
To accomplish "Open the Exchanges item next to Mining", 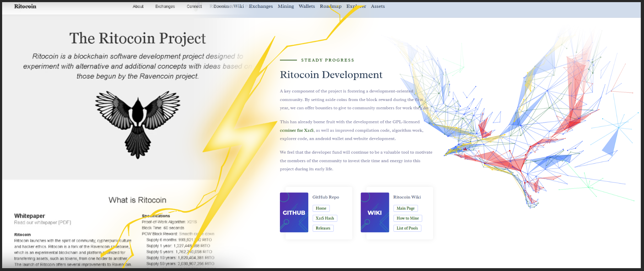I will [x=261, y=6].
